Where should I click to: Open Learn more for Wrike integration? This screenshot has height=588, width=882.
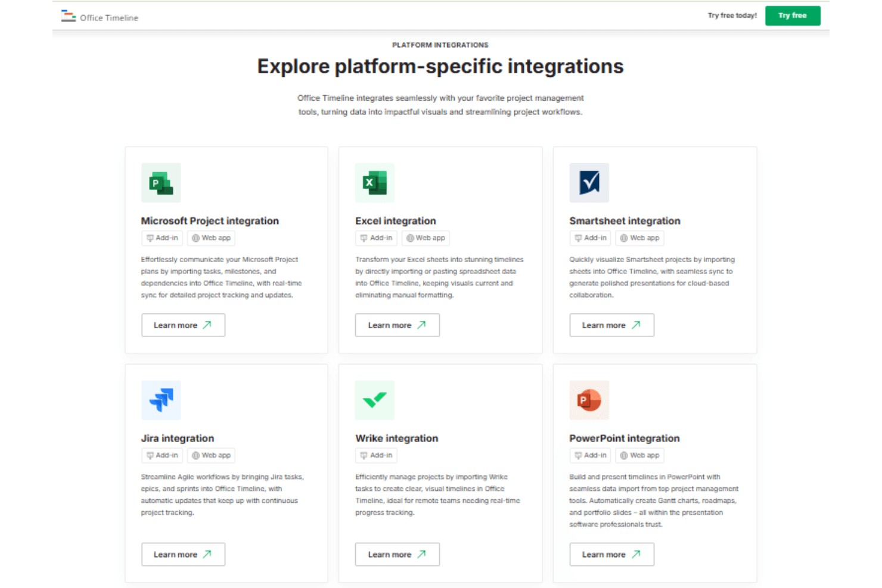click(x=397, y=555)
